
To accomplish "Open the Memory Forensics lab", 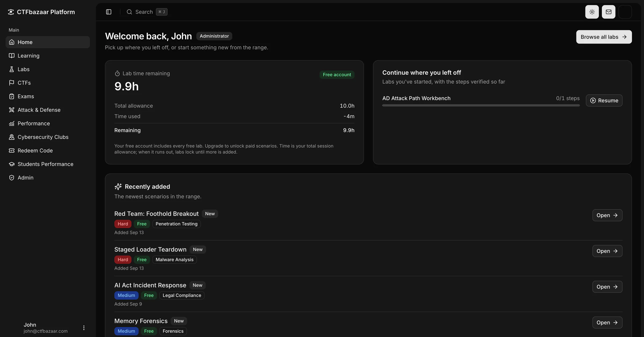I will point(608,322).
